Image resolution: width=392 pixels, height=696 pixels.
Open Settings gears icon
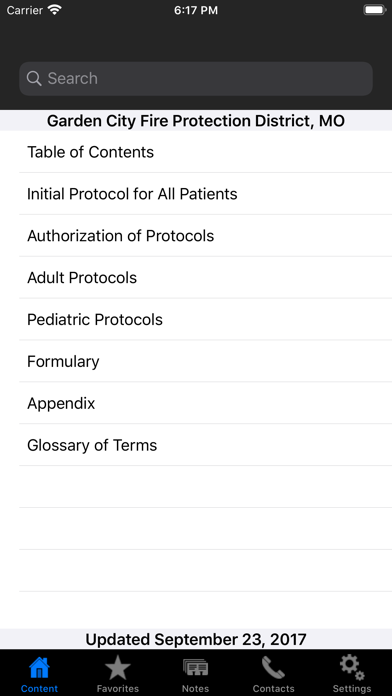coord(352,668)
